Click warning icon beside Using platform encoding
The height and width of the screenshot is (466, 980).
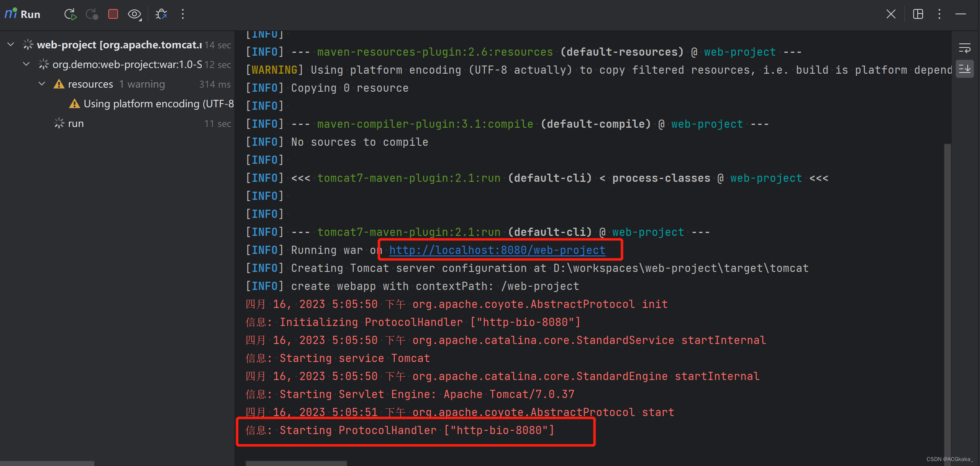(75, 104)
